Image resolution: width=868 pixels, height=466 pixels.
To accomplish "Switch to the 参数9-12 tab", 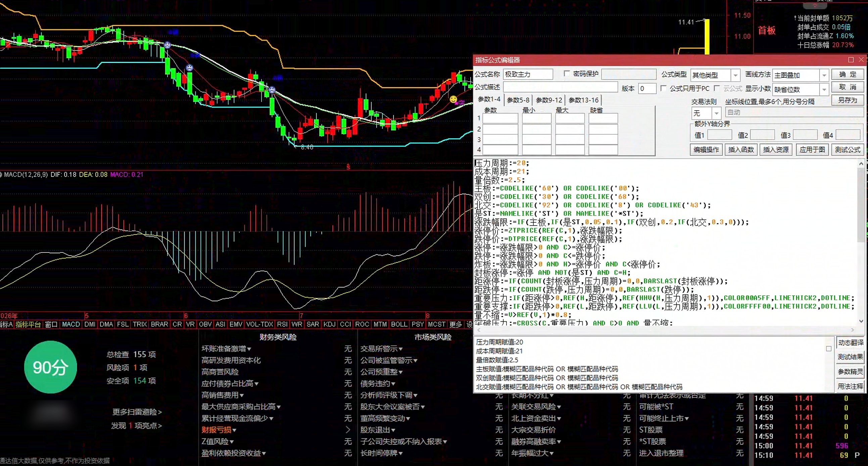I will (x=549, y=100).
